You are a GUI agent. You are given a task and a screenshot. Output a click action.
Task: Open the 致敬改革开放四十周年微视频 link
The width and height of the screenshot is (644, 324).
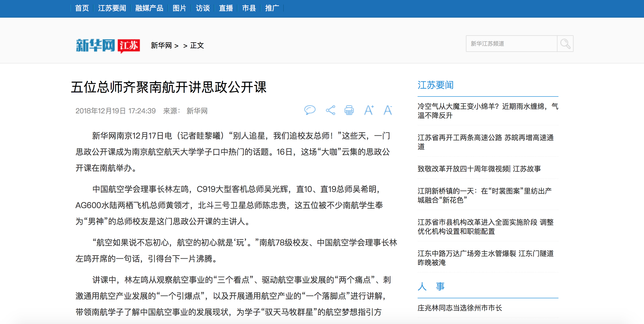click(x=479, y=169)
